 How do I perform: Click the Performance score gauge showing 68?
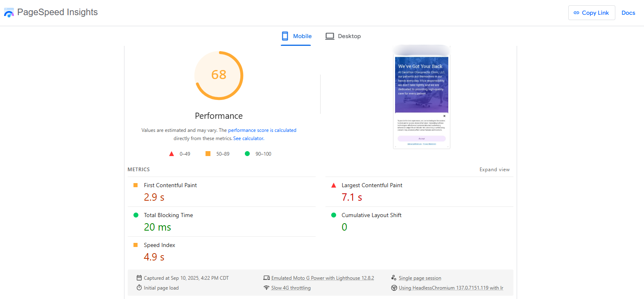click(x=219, y=75)
